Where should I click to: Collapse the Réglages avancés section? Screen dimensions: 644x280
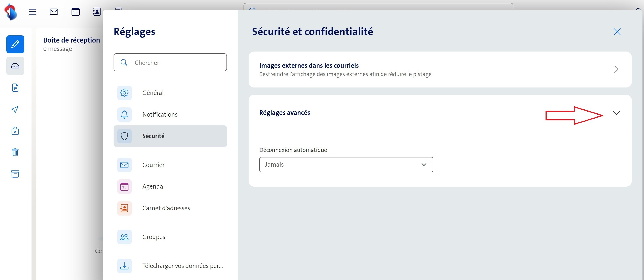pyautogui.click(x=616, y=113)
